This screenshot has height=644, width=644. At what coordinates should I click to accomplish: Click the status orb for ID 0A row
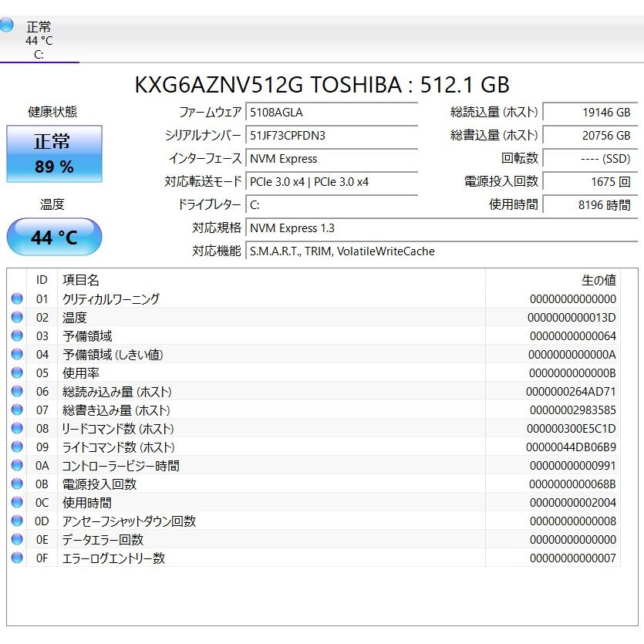pyautogui.click(x=17, y=465)
